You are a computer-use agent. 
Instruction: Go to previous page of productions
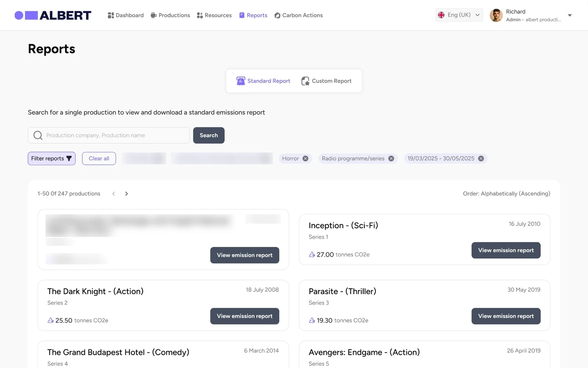[x=114, y=194]
